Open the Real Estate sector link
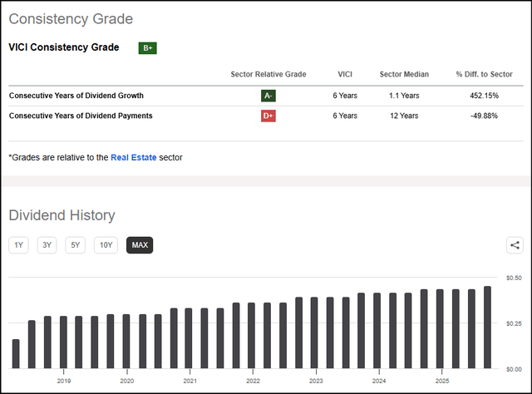The height and width of the screenshot is (394, 532). tap(134, 157)
